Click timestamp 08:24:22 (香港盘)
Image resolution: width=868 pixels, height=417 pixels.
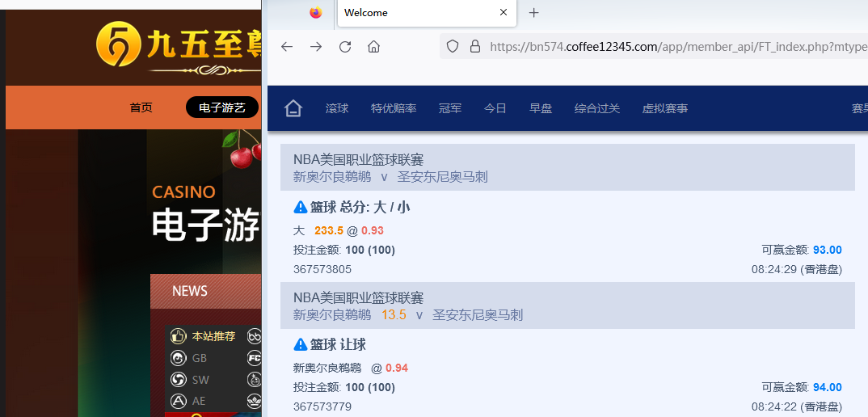coord(797,407)
